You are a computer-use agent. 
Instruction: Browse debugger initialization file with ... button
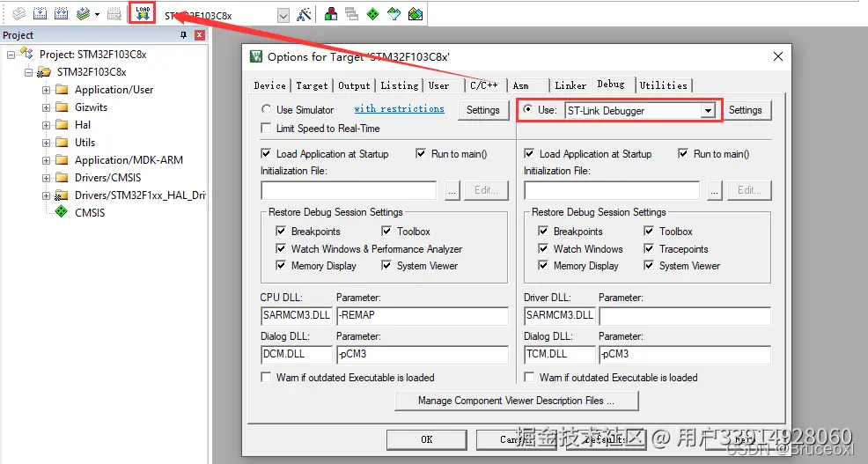click(x=715, y=190)
